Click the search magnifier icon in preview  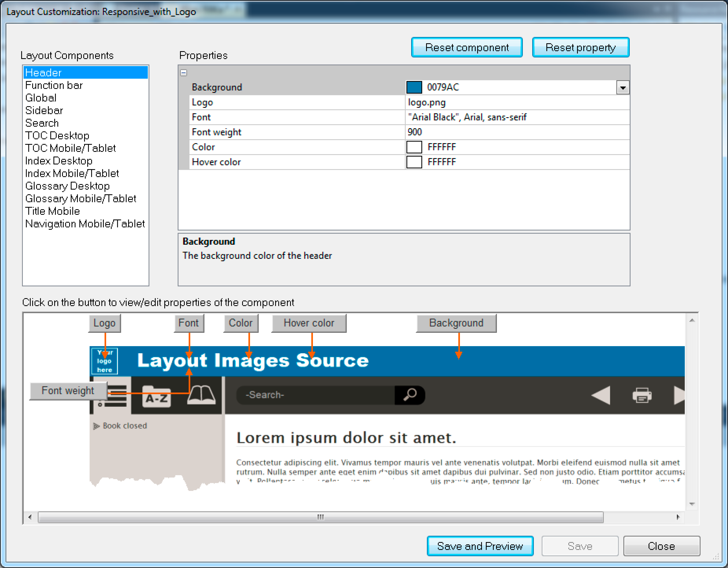(x=410, y=395)
